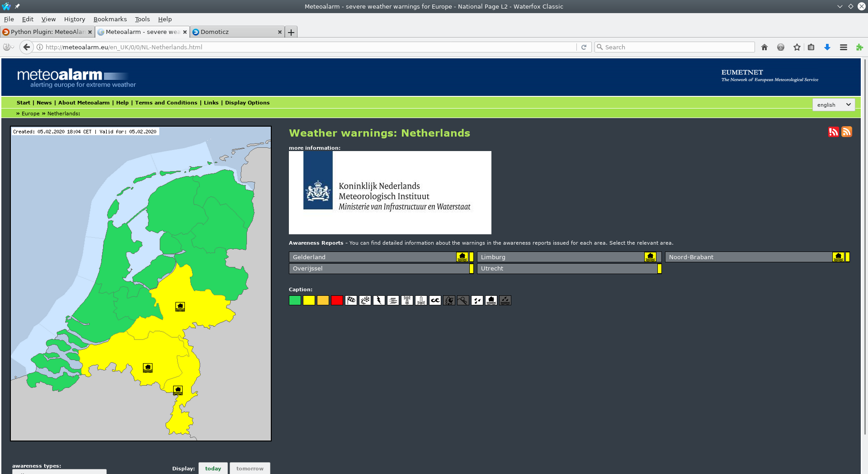Click the avalanche icon in the caption
868x474 pixels.
(x=463, y=300)
